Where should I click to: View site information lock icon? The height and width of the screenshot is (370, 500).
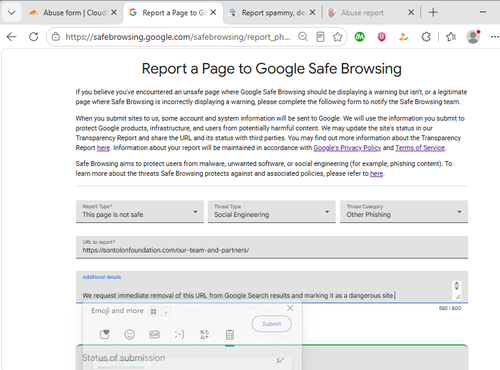pyautogui.click(x=56, y=37)
